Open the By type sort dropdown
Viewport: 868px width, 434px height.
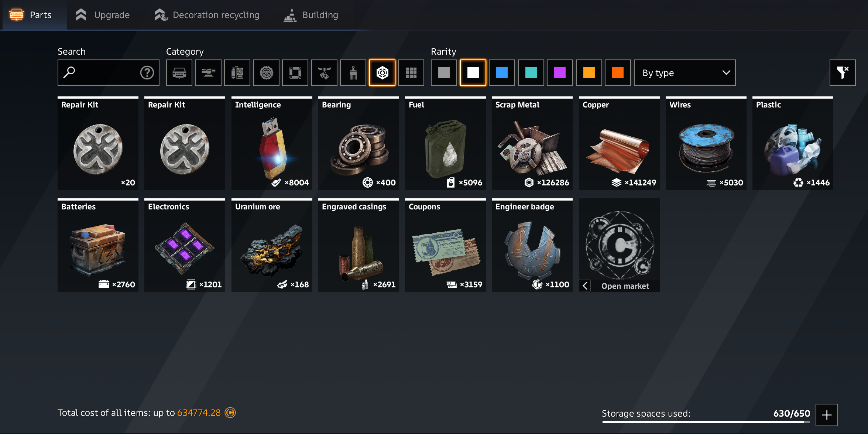(685, 73)
